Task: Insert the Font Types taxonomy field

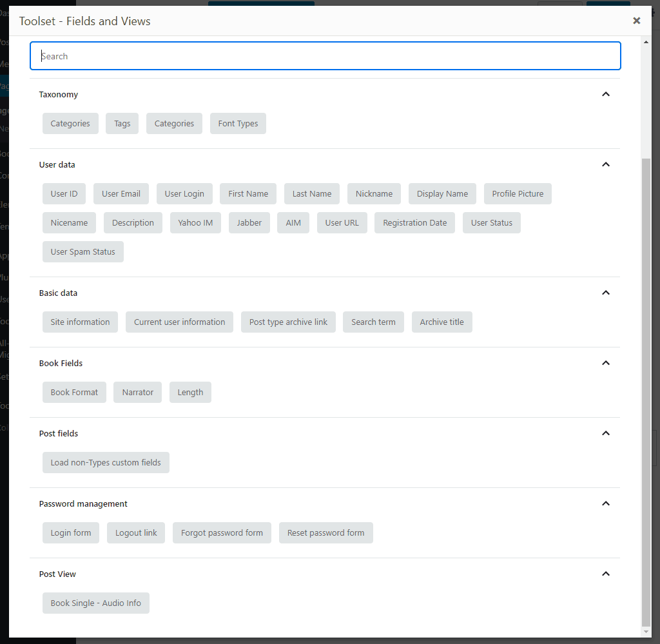Action: (x=237, y=123)
